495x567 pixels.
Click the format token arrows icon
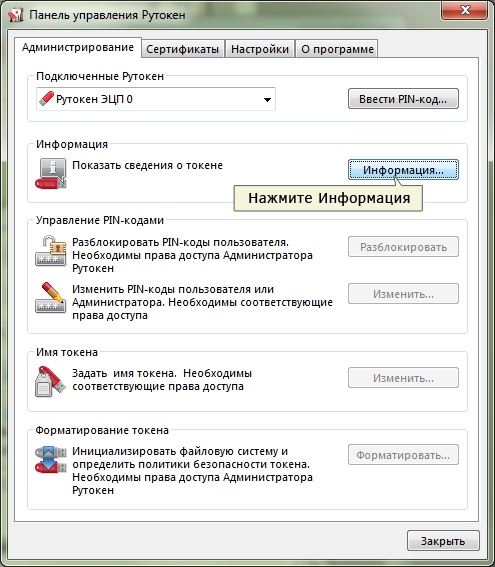(x=51, y=459)
